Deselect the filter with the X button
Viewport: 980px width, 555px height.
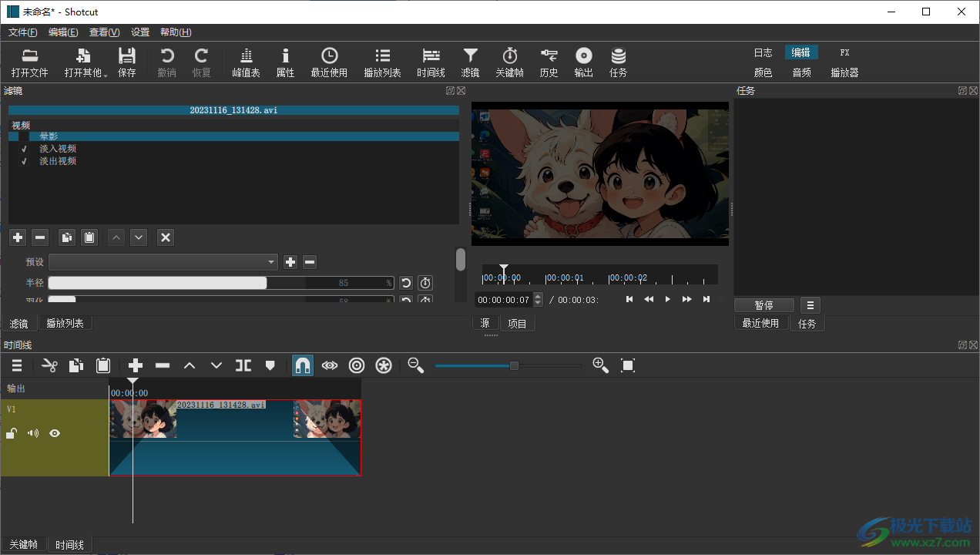pos(166,237)
